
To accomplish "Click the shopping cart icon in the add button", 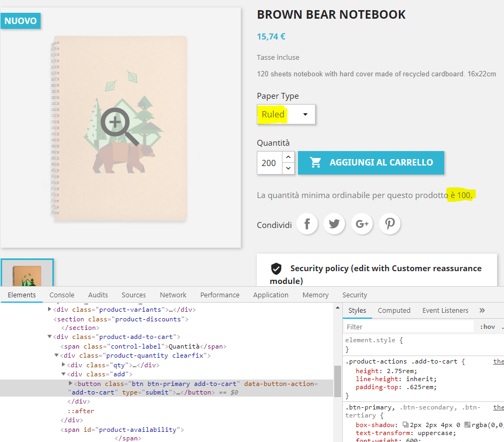I will pyautogui.click(x=315, y=162).
